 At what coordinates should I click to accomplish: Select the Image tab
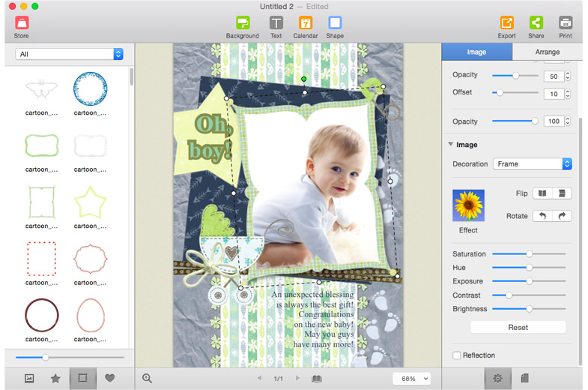(476, 52)
